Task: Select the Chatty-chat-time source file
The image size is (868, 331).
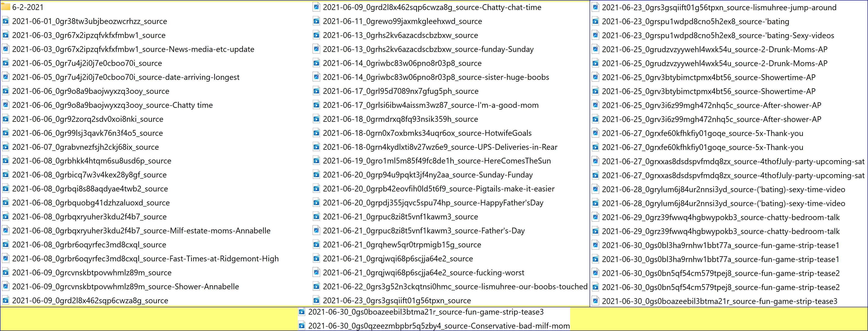Action: click(432, 7)
